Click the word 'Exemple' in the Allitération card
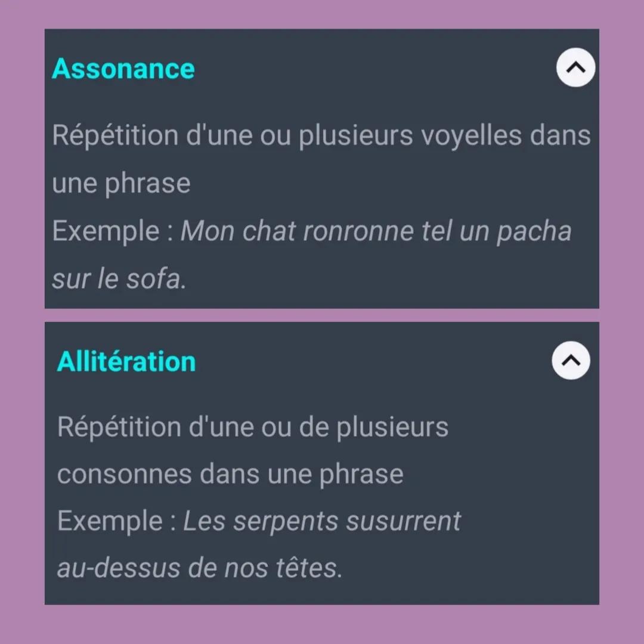Image resolution: width=644 pixels, height=644 pixels. 112,521
